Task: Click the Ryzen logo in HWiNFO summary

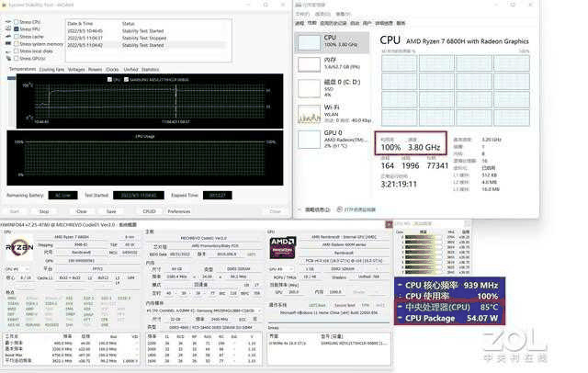Action: click(x=19, y=247)
